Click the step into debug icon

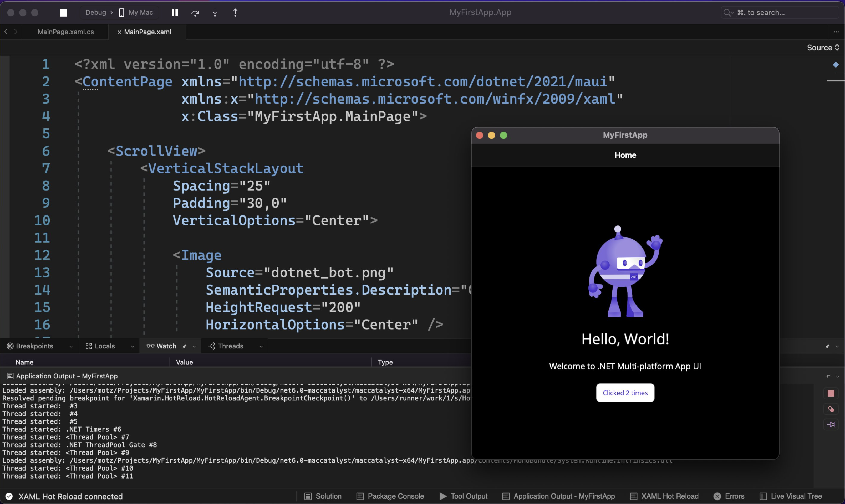pyautogui.click(x=215, y=12)
